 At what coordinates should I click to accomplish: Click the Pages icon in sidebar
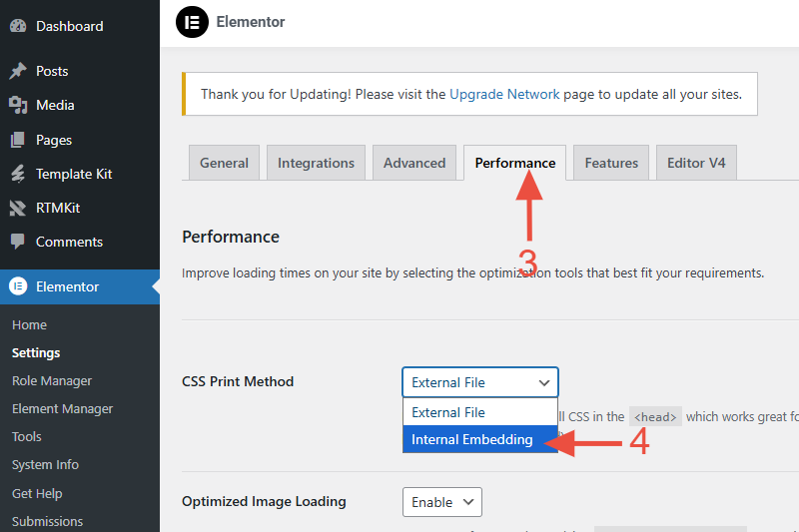click(18, 140)
